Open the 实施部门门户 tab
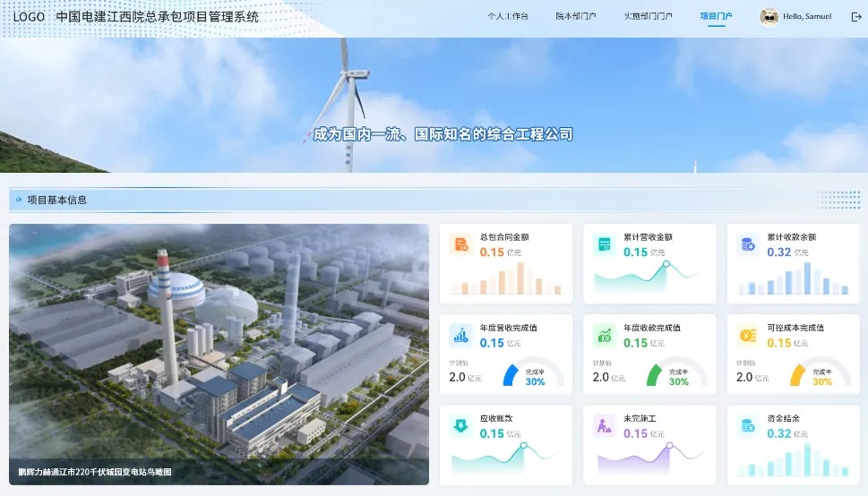Image resolution: width=868 pixels, height=496 pixels. [x=648, y=16]
